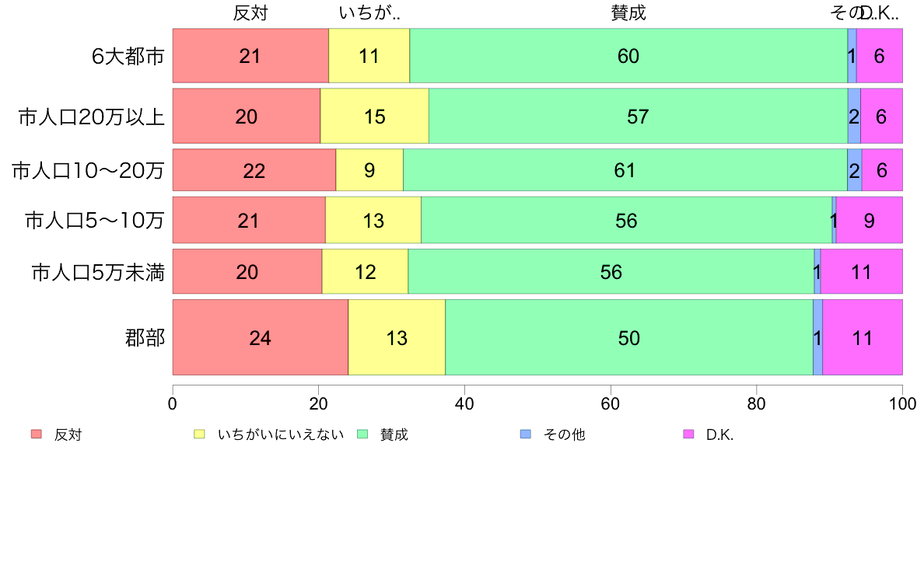The width and height of the screenshot is (924, 572).
Task: Select the magenta 9 segment in 市人口5〜10万 bar
Action: [x=869, y=221]
